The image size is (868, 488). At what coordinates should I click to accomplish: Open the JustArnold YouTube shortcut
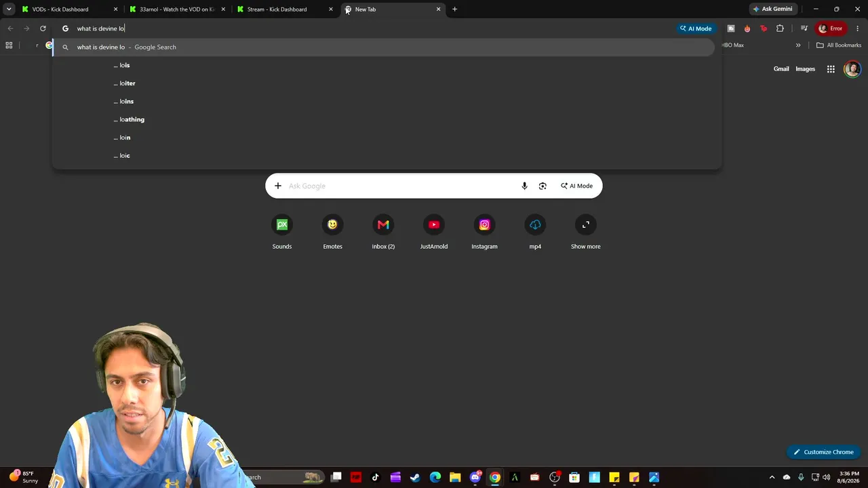pyautogui.click(x=434, y=232)
